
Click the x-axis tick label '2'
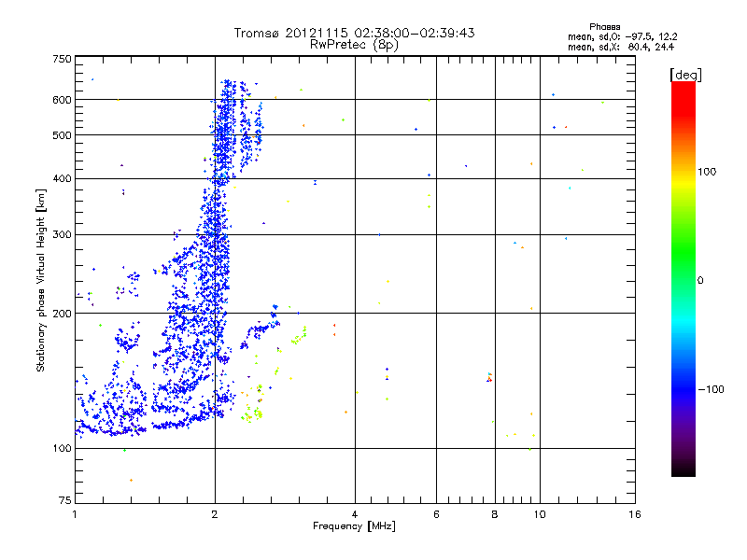click(x=215, y=514)
